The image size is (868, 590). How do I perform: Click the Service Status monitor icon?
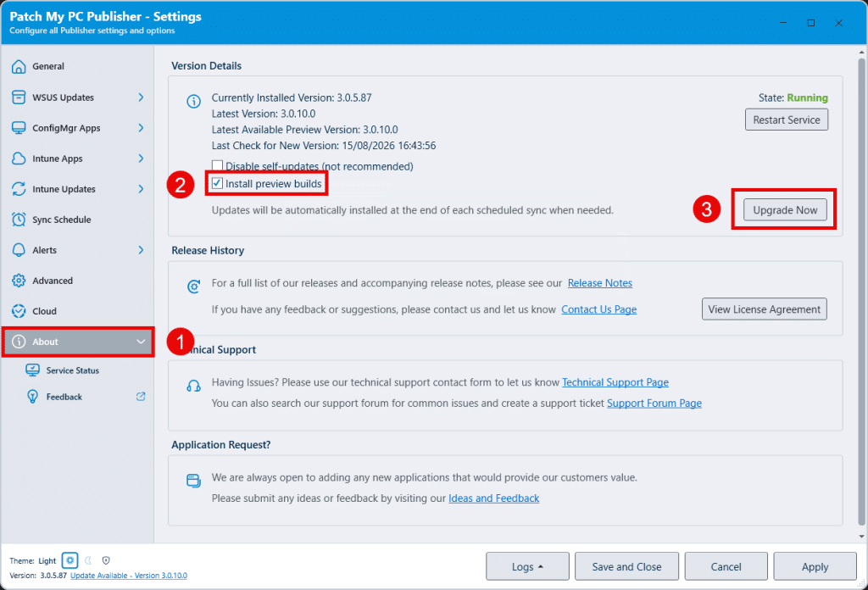click(x=33, y=370)
